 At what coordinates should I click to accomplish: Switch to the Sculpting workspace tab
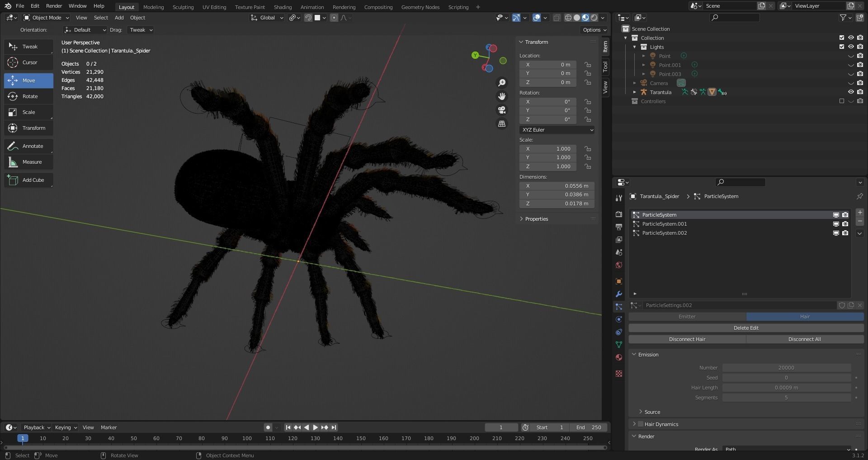(x=183, y=7)
